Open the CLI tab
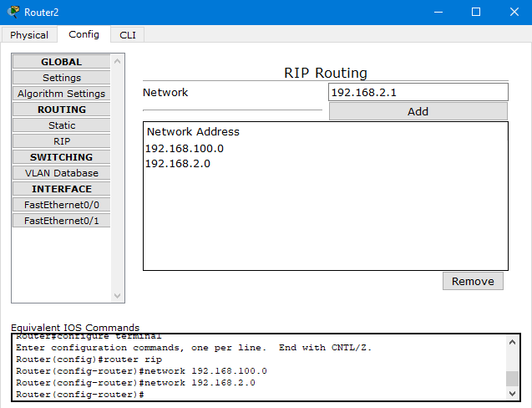Screen dimensions: 532x408 point(128,35)
